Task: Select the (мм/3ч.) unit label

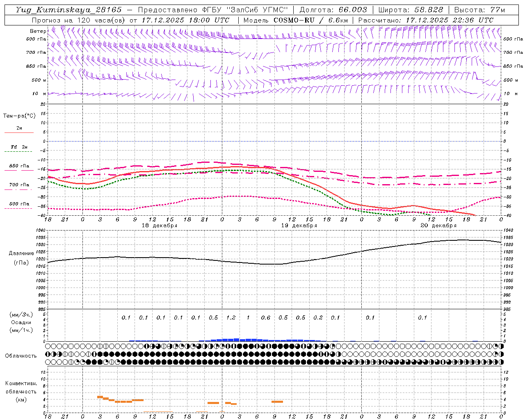Action: tap(21, 315)
